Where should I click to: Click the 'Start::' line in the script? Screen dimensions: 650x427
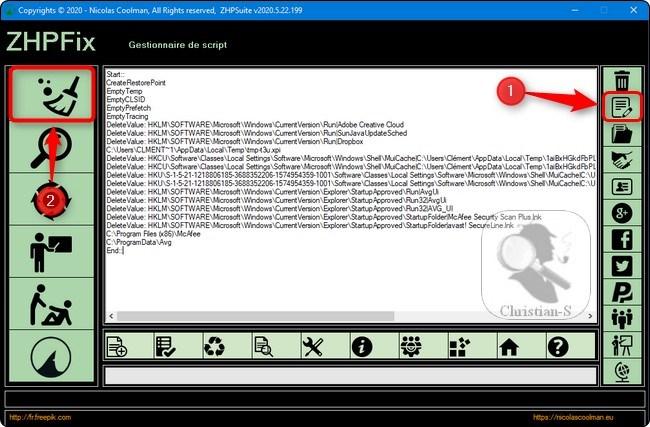(116, 74)
